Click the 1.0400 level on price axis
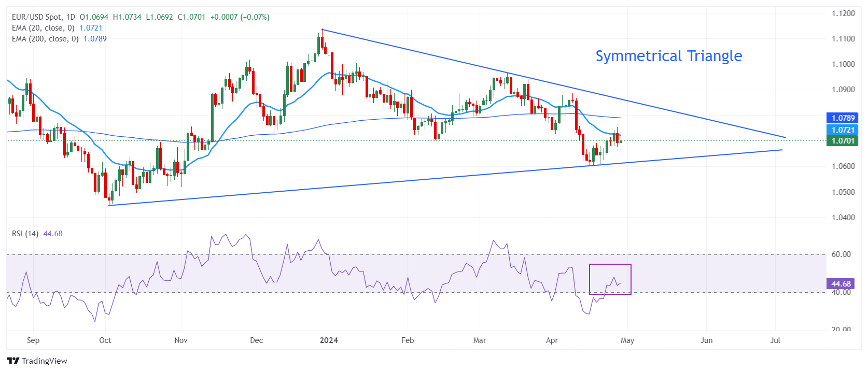Viewport: 868px width, 372px height. [843, 218]
